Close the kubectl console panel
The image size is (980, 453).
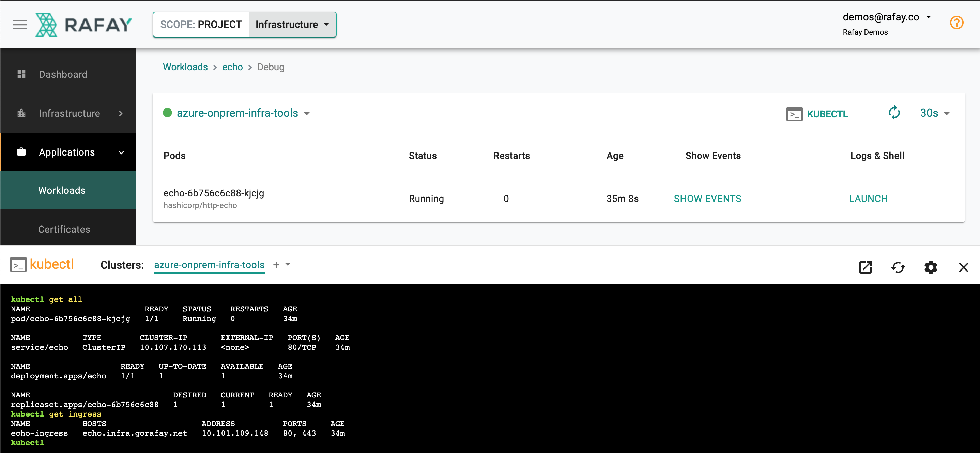pyautogui.click(x=963, y=267)
